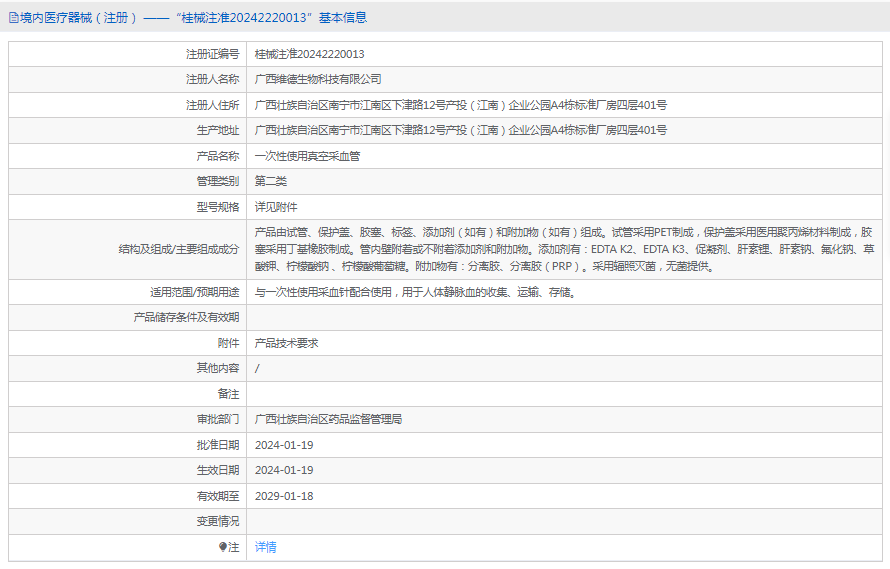Select the 生效日期 value 2024-01-19

click(x=284, y=470)
